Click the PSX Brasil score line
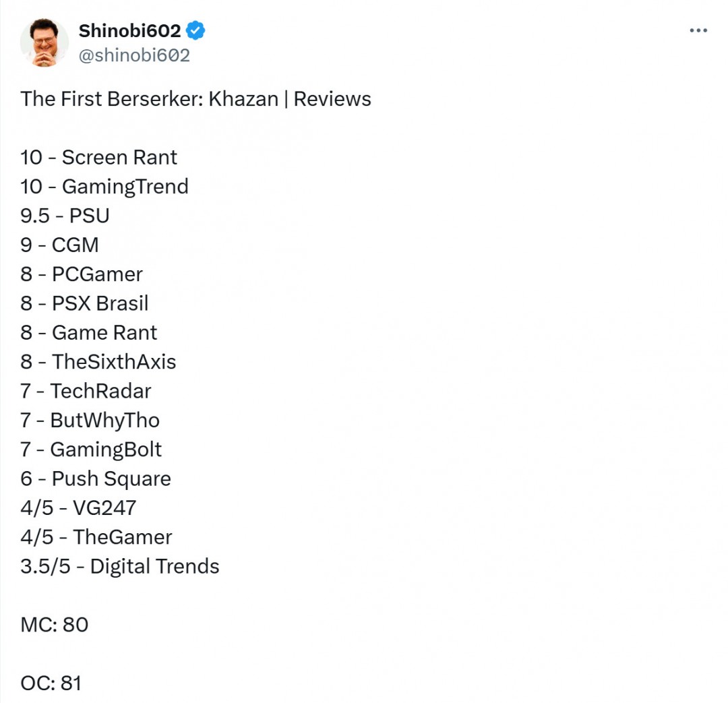The image size is (728, 703). tap(84, 303)
